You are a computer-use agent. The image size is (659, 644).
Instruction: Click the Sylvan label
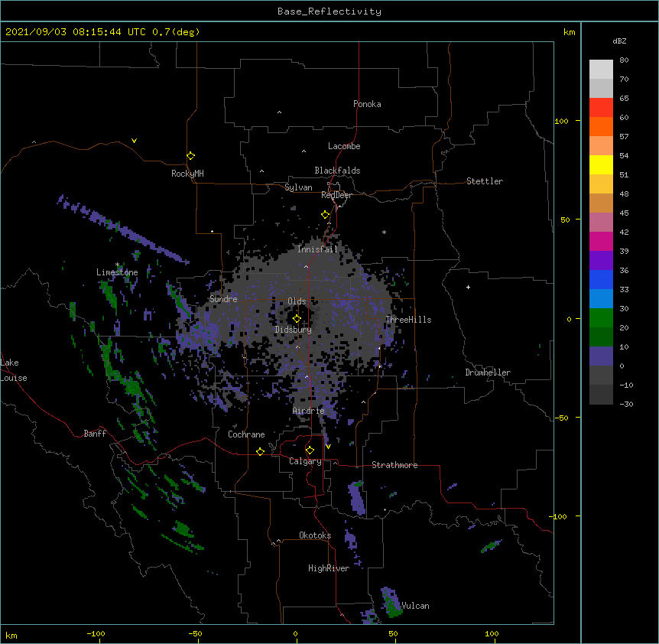298,187
